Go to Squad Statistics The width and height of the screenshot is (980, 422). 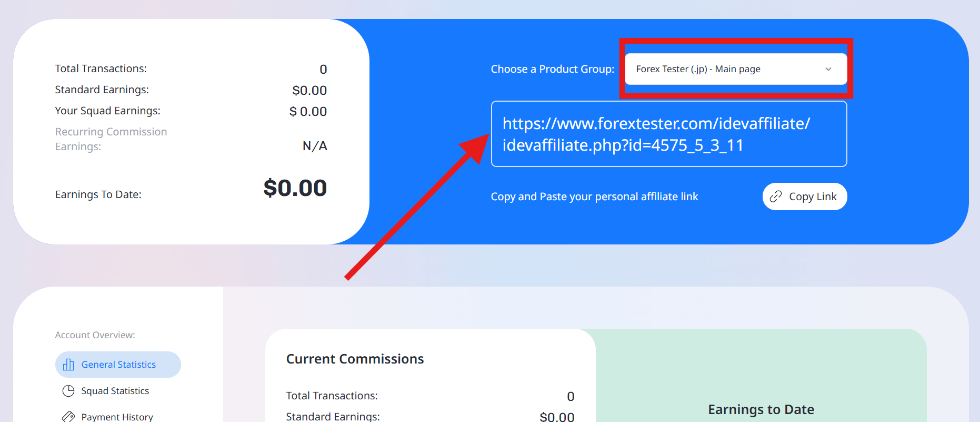(x=115, y=391)
